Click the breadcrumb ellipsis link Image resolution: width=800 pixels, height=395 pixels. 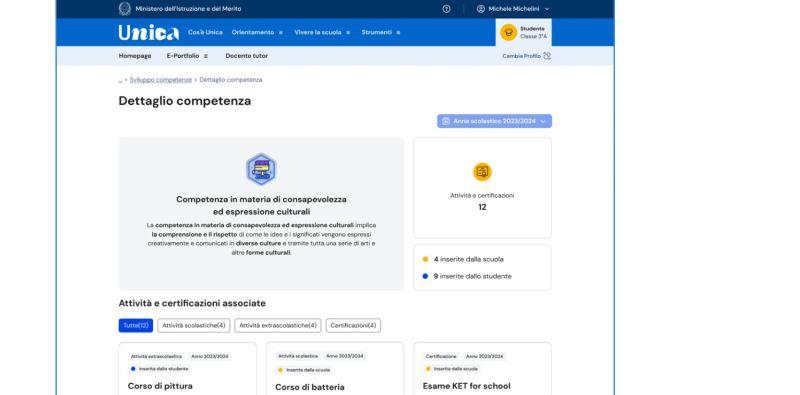click(x=120, y=80)
